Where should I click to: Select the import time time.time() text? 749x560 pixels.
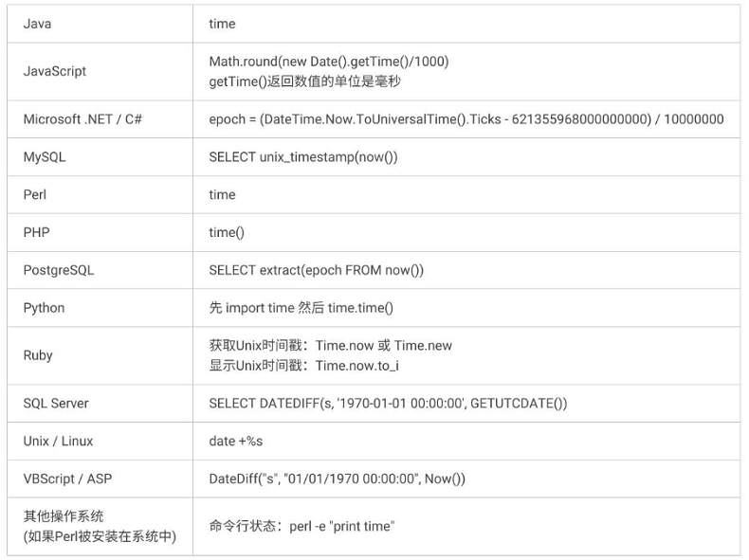pos(301,308)
